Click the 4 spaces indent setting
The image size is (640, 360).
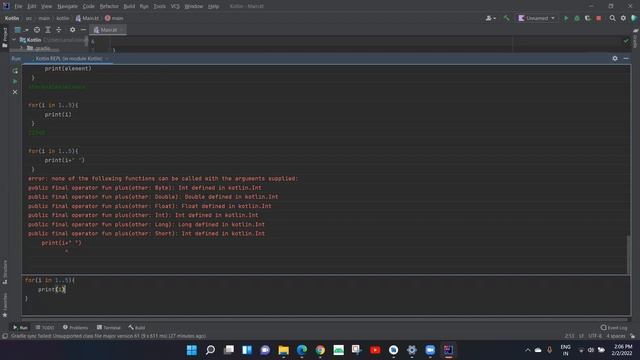coord(616,336)
